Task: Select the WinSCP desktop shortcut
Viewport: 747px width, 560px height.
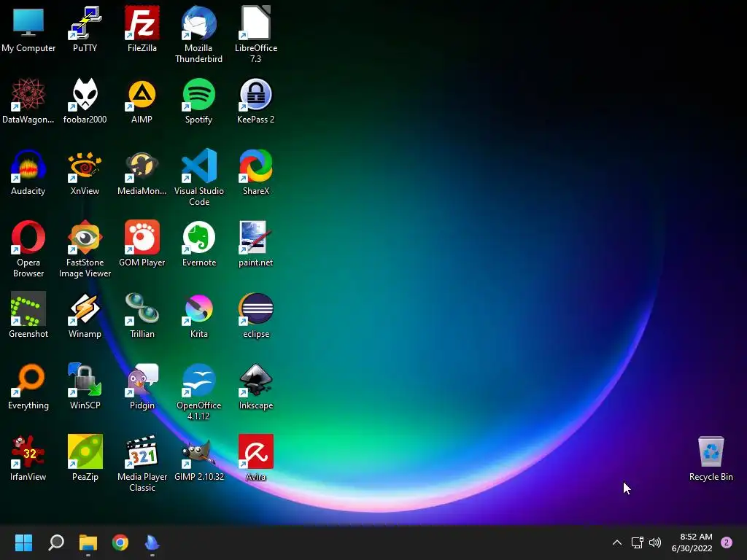Action: (85, 386)
